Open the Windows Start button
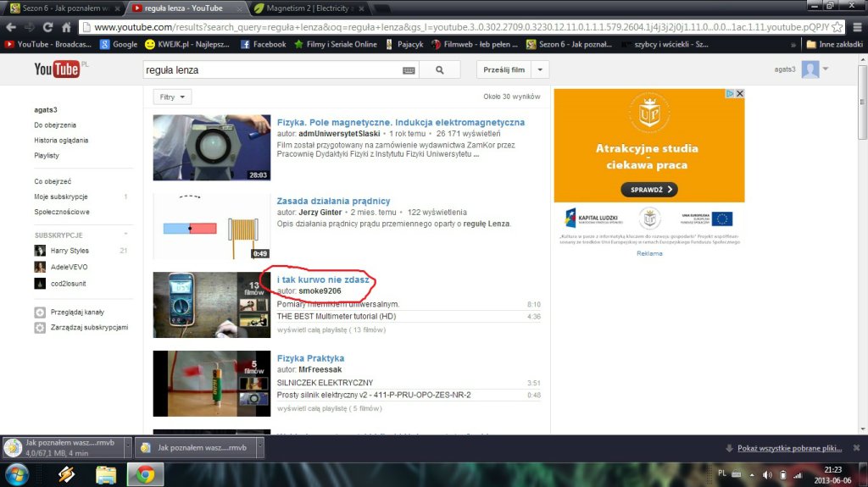This screenshot has width=868, height=487. click(17, 475)
